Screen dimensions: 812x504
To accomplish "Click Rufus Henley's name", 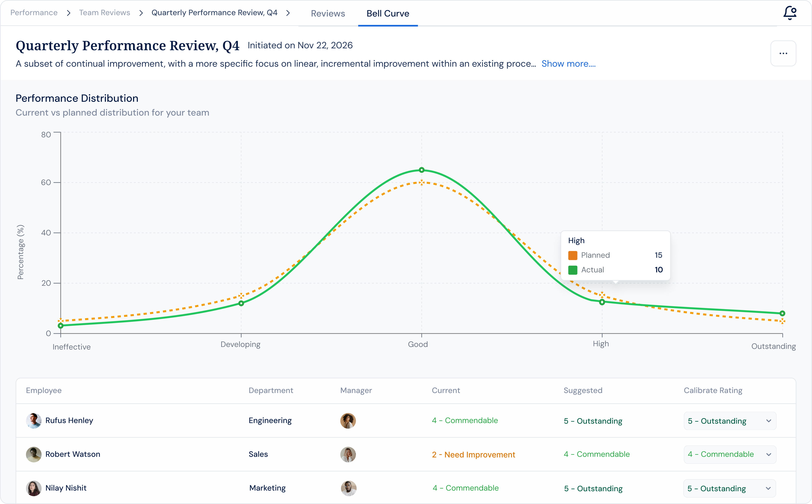I will (x=69, y=421).
